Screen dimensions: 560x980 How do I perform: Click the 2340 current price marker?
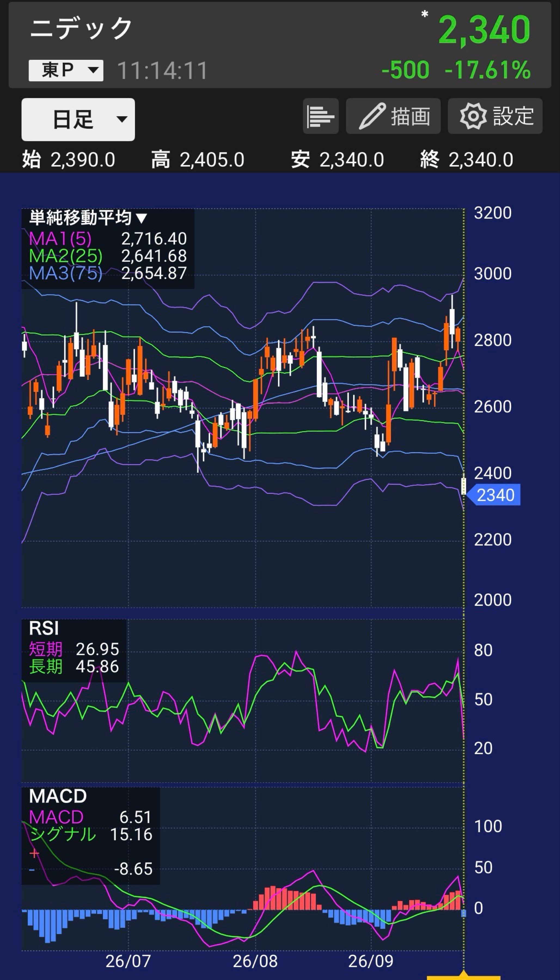494,495
